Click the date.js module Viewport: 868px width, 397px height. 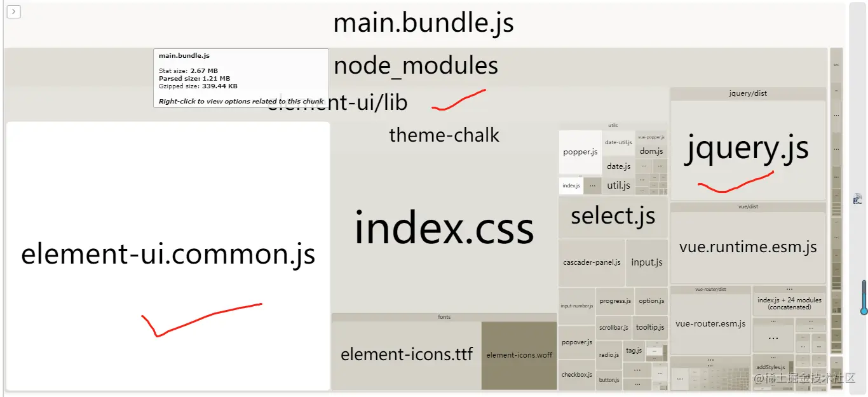click(618, 166)
